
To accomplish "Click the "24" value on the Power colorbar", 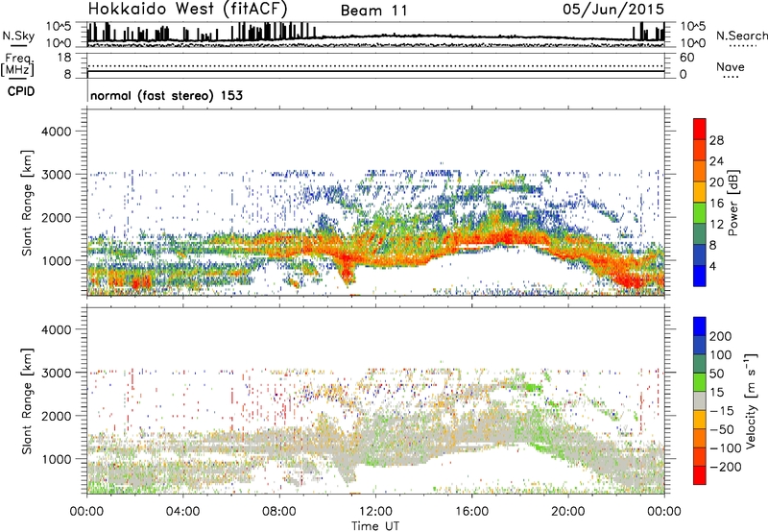I will (716, 161).
